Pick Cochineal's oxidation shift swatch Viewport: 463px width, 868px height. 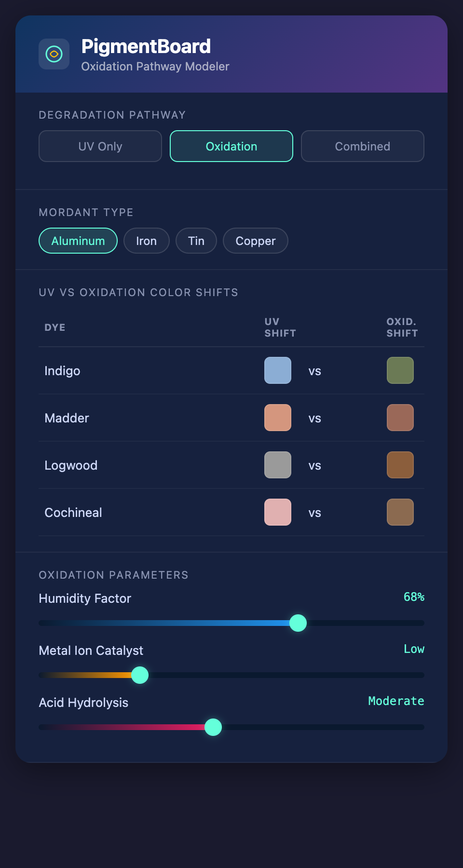pyautogui.click(x=400, y=512)
